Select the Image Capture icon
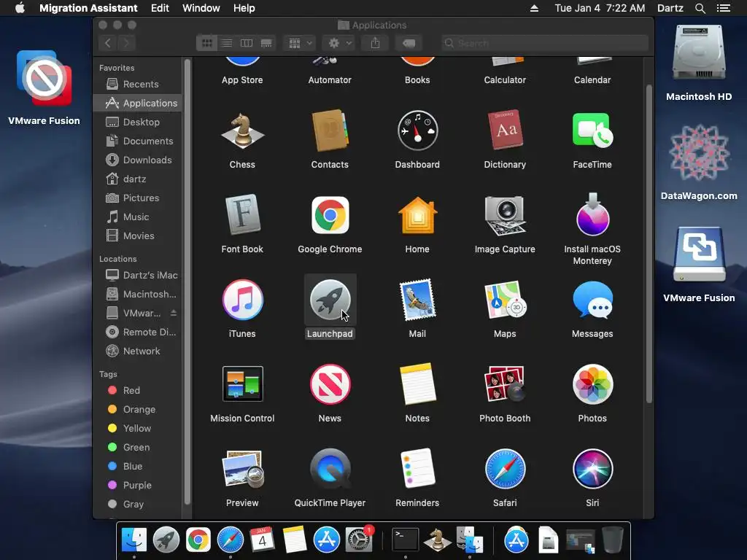Image resolution: width=747 pixels, height=560 pixels. [505, 215]
